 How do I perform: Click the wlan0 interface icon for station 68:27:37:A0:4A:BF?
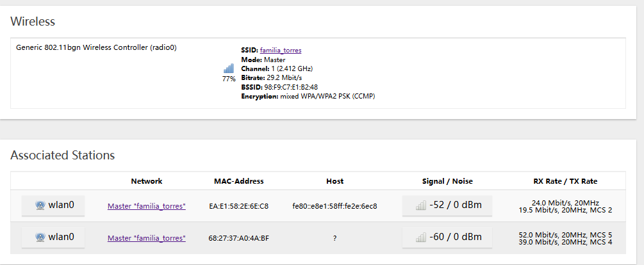coord(40,237)
